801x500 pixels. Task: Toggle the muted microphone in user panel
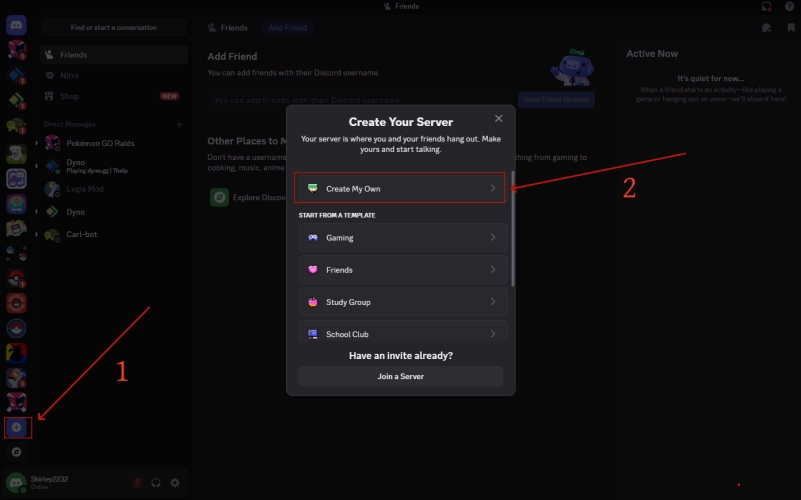tap(137, 483)
